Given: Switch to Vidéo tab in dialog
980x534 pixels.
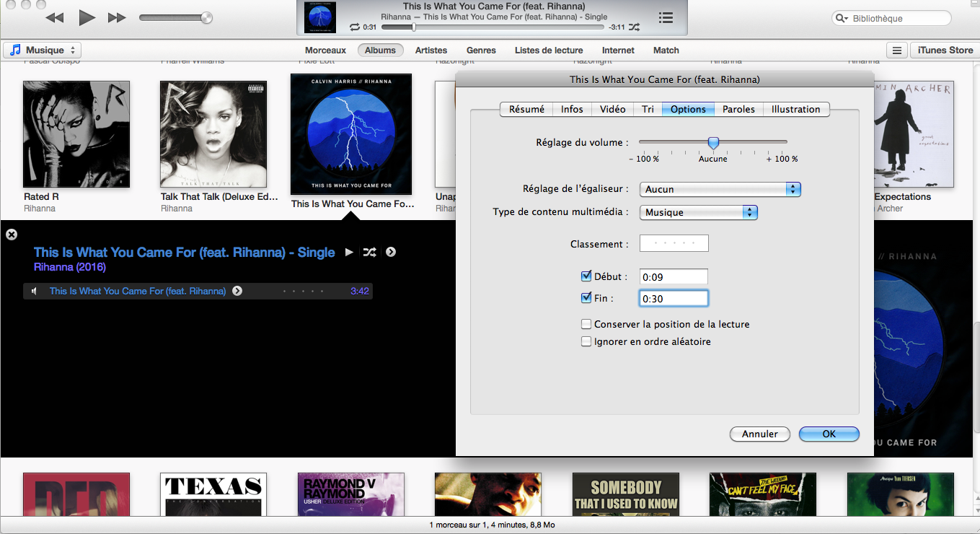Looking at the screenshot, I should coord(613,109).
